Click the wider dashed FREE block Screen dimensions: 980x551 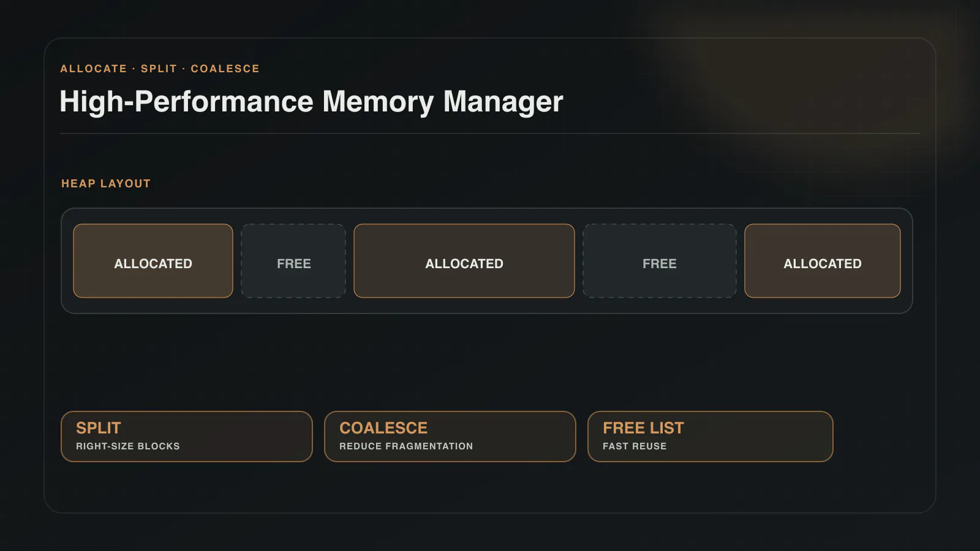pyautogui.click(x=660, y=261)
